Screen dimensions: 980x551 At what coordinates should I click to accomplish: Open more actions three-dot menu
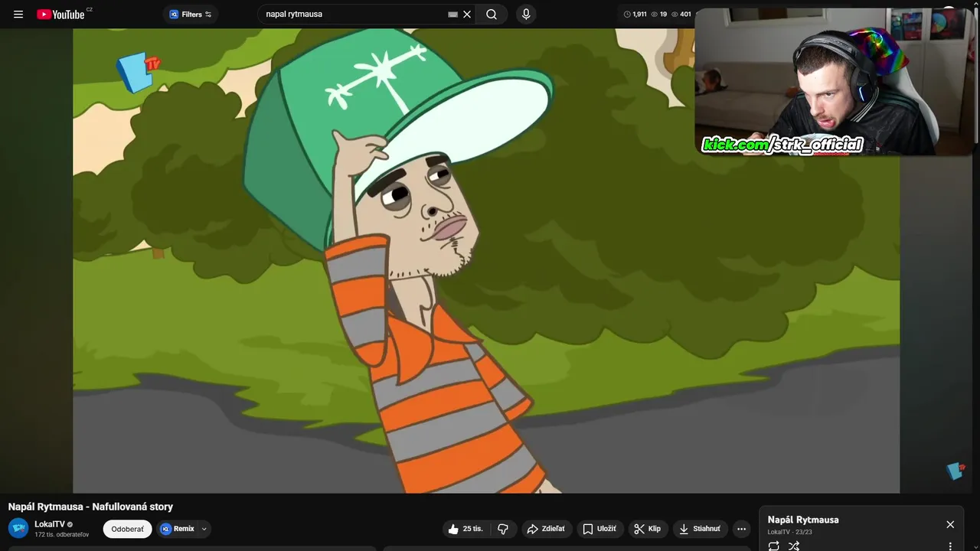(741, 529)
